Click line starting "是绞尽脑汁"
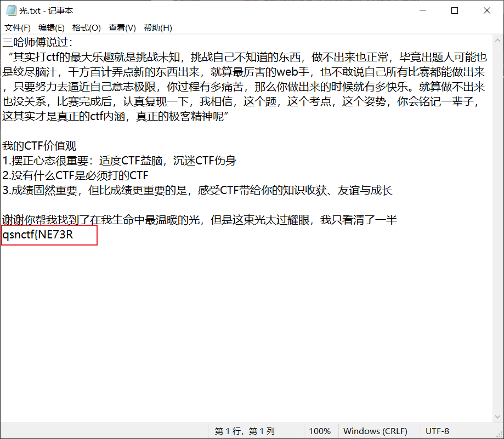This screenshot has width=504, height=439. (243, 72)
